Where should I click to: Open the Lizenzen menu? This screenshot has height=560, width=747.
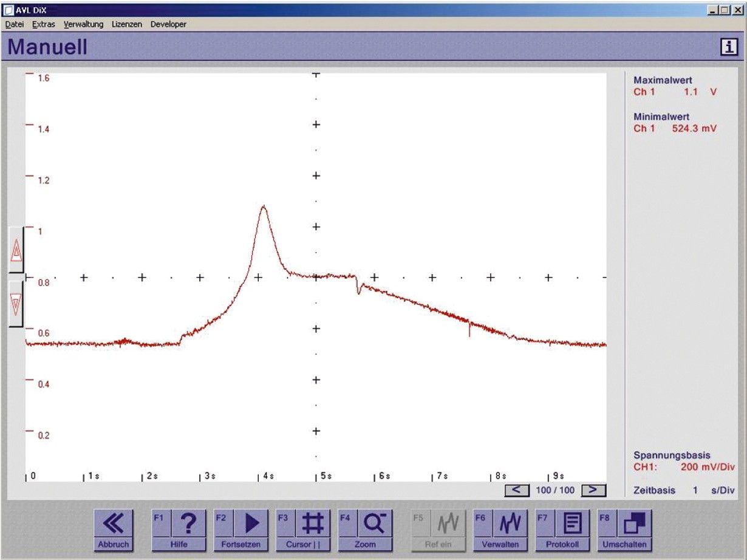(x=127, y=24)
